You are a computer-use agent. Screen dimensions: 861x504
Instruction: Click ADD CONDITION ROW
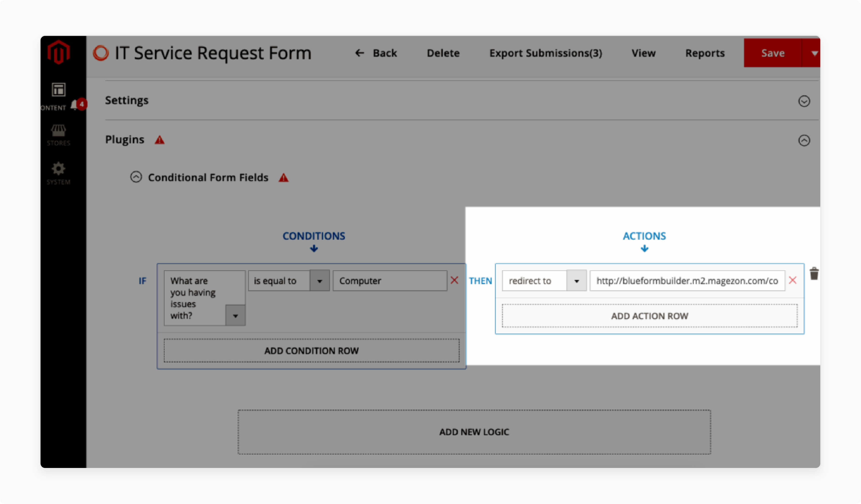click(x=312, y=350)
